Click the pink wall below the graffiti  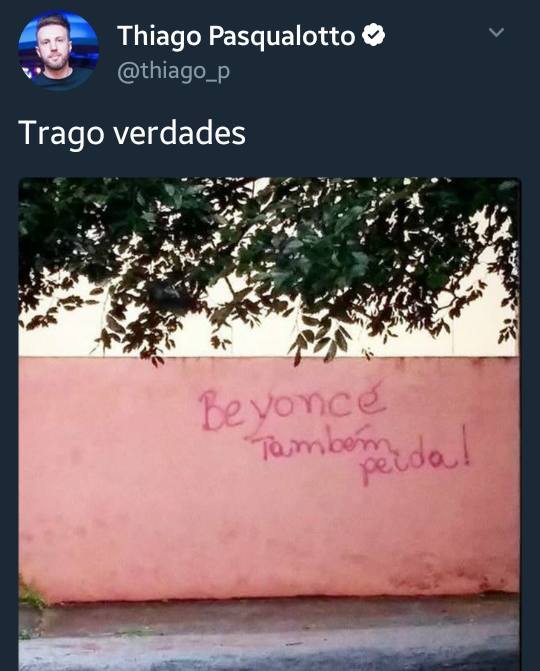[x=270, y=539]
